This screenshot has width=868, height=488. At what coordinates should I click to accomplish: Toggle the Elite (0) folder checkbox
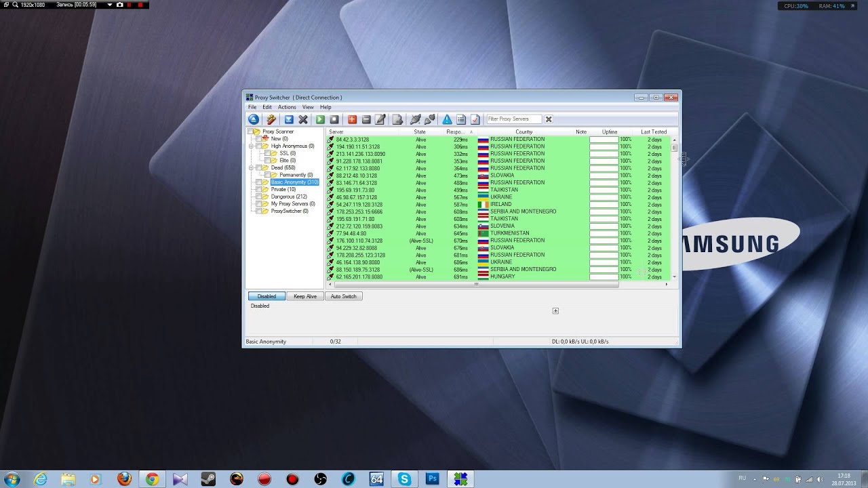coord(268,161)
